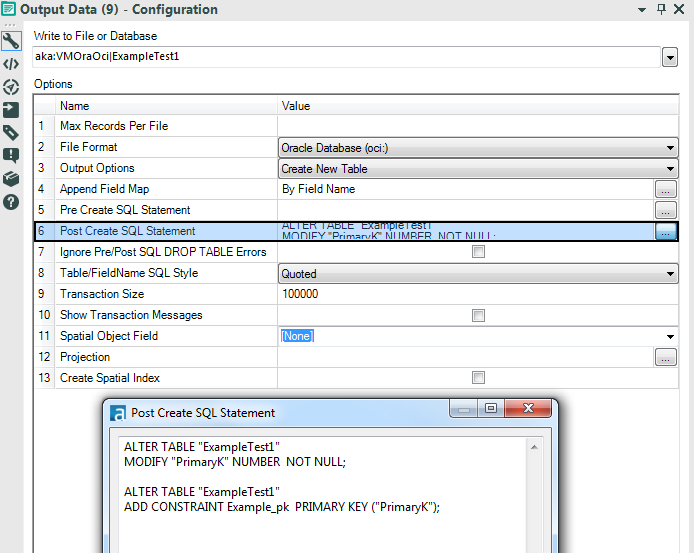Screen dimensions: 694x553
Task: Click the Spatial Object Field row label
Action: (109, 336)
